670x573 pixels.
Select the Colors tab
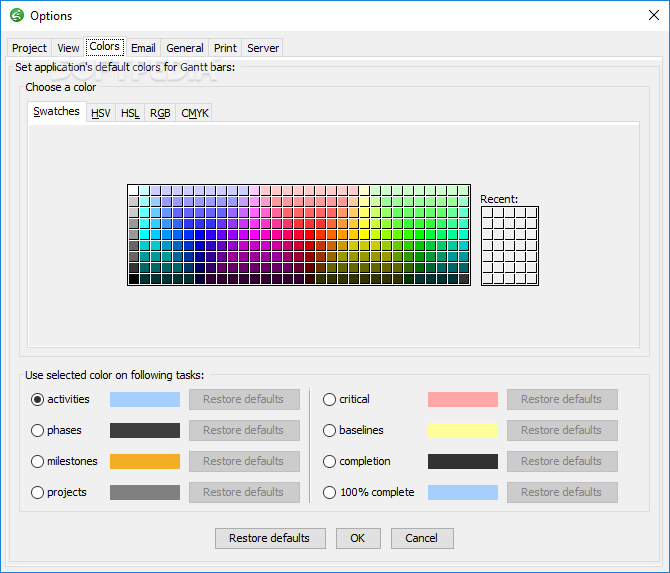coord(105,47)
